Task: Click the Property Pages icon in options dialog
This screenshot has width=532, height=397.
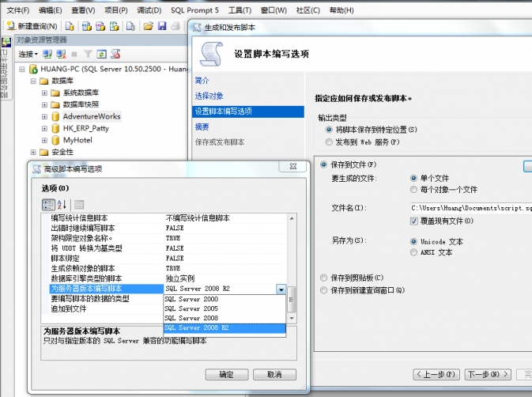Action: click(x=79, y=204)
